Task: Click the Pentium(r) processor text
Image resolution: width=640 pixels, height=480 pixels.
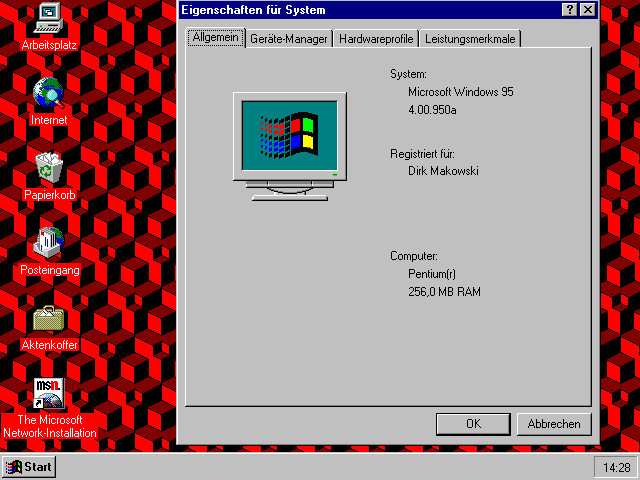Action: [x=432, y=274]
